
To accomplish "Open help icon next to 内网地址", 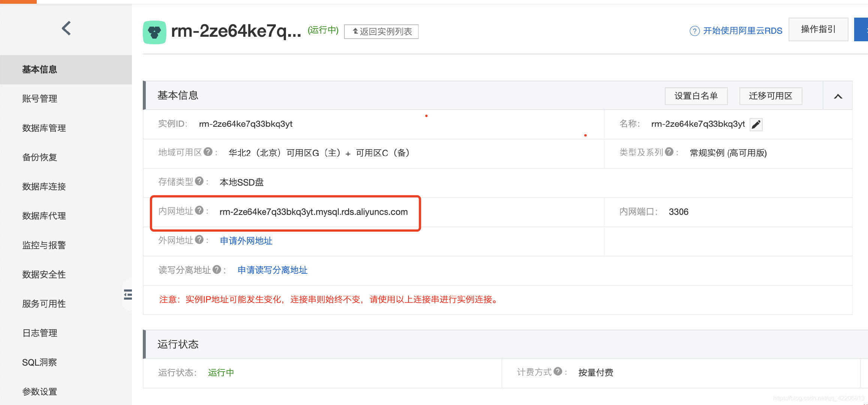I will pos(199,210).
